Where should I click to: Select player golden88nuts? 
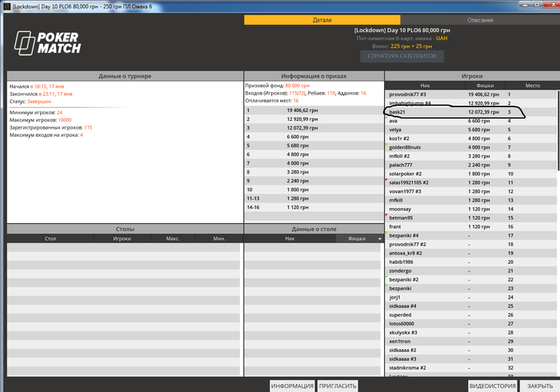[470, 147]
